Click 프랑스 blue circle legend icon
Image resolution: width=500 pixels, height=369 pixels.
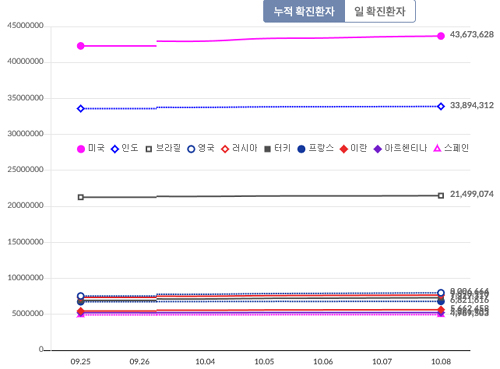301,149
